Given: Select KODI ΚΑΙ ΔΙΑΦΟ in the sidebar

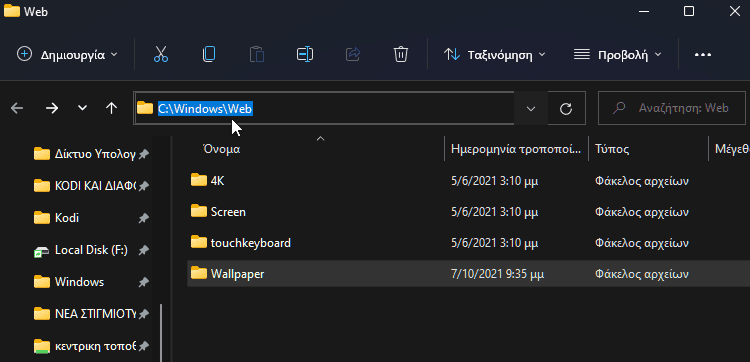Looking at the screenshot, I should pyautogui.click(x=96, y=186).
